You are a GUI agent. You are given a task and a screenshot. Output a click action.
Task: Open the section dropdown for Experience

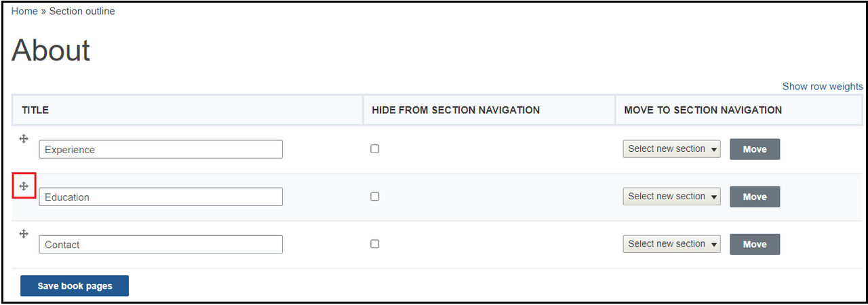click(671, 149)
